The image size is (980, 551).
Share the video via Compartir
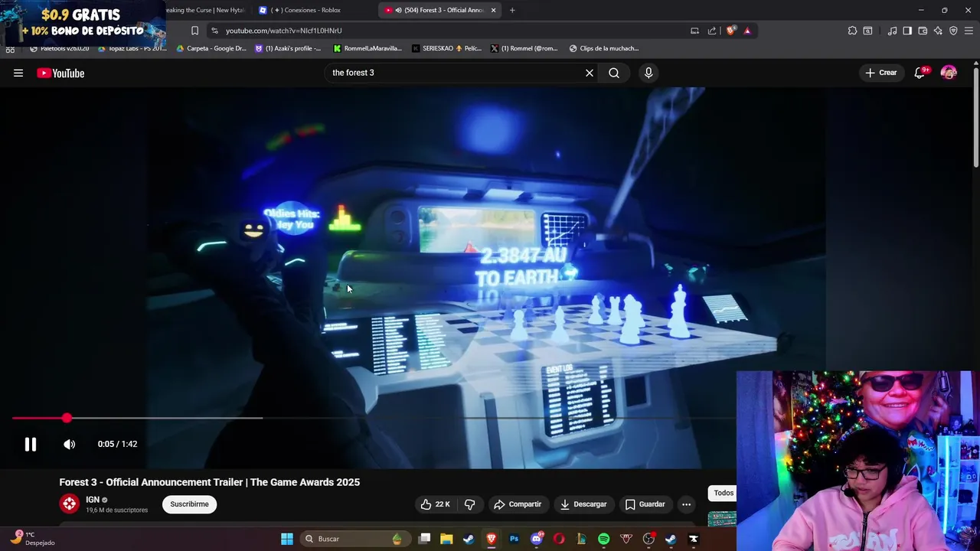518,504
